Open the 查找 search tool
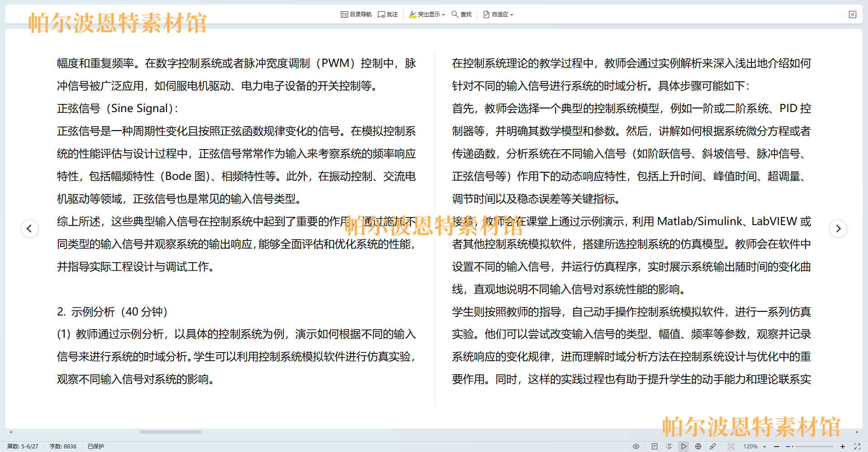Viewport: 868px width, 452px height. 462,14
